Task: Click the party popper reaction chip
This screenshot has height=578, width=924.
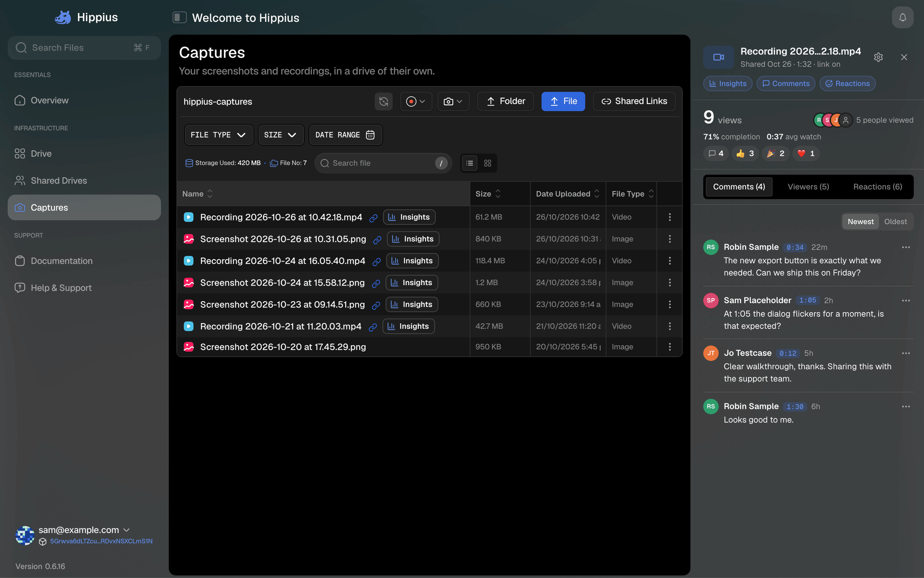Action: point(776,153)
